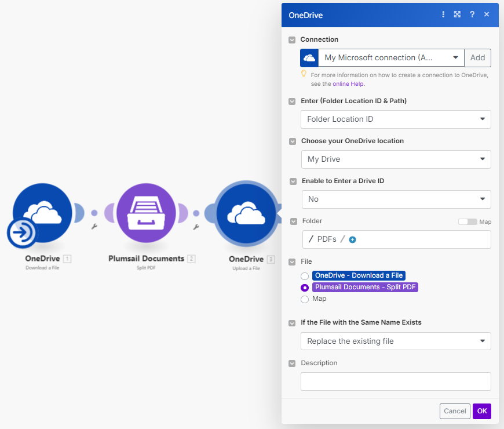
Task: Toggle the If File with Same Name Exists checkbox
Action: click(292, 323)
